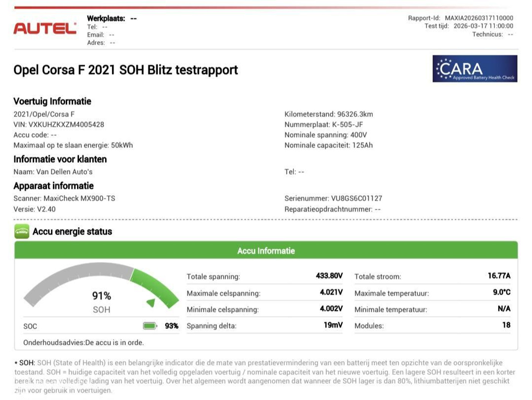Click the green SOC battery level icon
This screenshot has width=532, height=400.
(x=150, y=326)
